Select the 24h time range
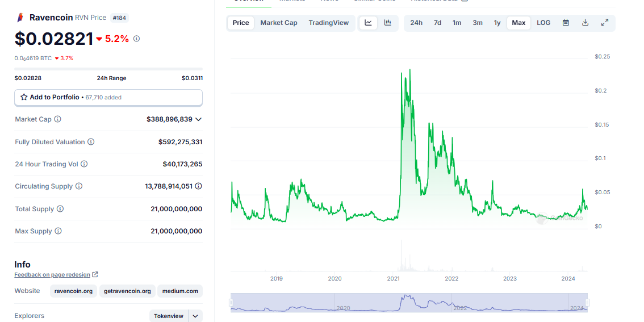 416,23
